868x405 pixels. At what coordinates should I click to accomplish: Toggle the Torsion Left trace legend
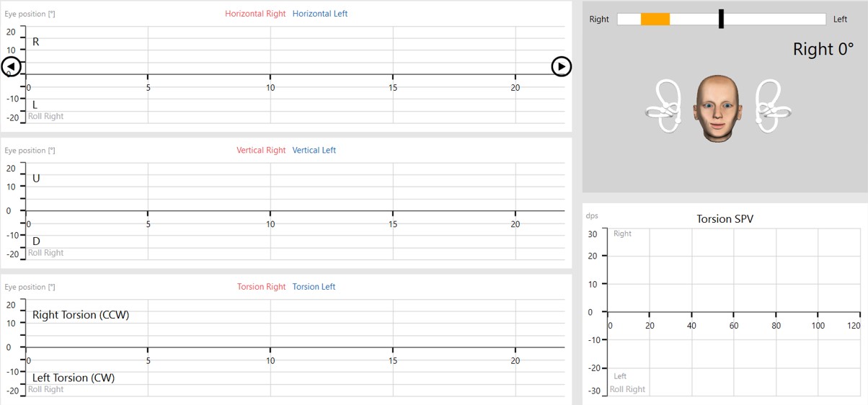tap(314, 287)
